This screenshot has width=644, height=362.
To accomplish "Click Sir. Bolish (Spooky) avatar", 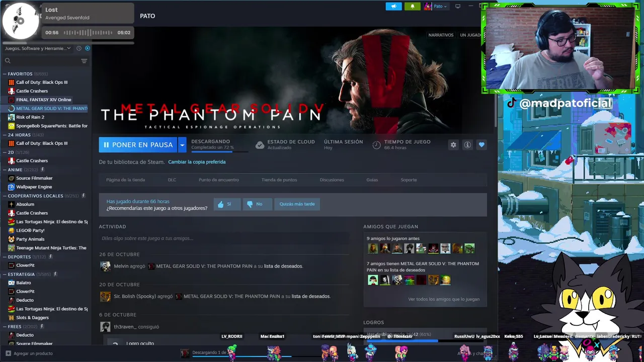I will point(105,297).
